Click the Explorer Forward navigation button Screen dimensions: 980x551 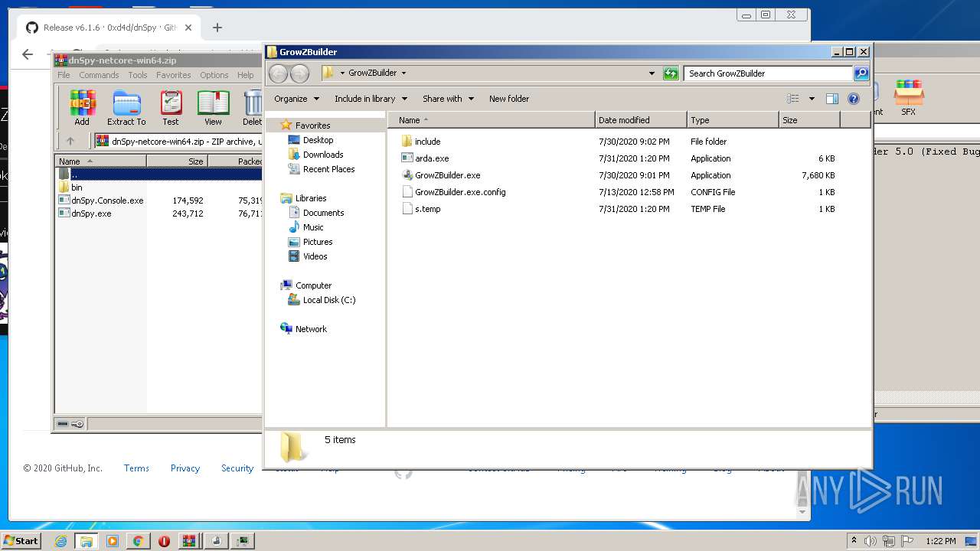300,73
